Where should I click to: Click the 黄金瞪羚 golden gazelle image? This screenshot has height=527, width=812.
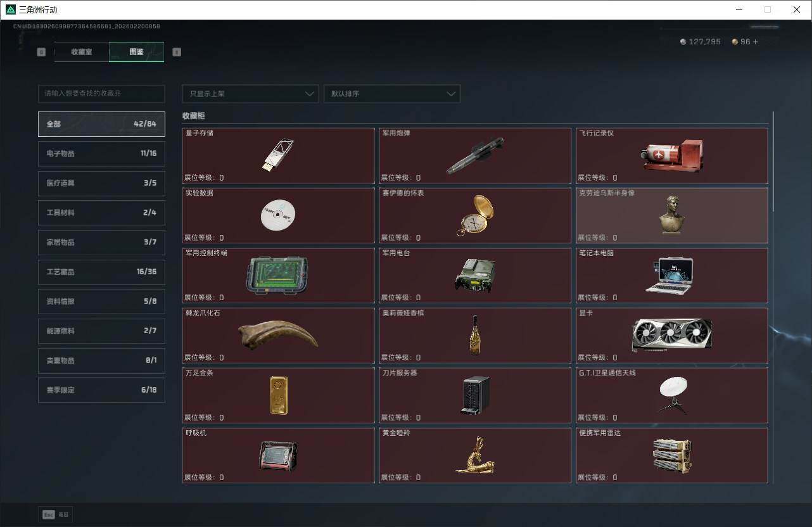click(x=475, y=455)
